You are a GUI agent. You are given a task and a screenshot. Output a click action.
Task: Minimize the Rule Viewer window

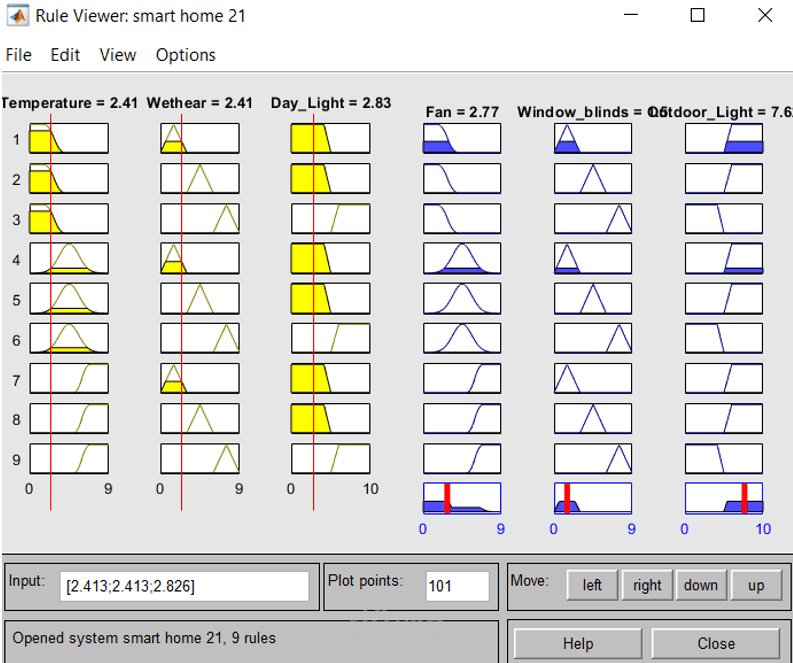tap(631, 15)
